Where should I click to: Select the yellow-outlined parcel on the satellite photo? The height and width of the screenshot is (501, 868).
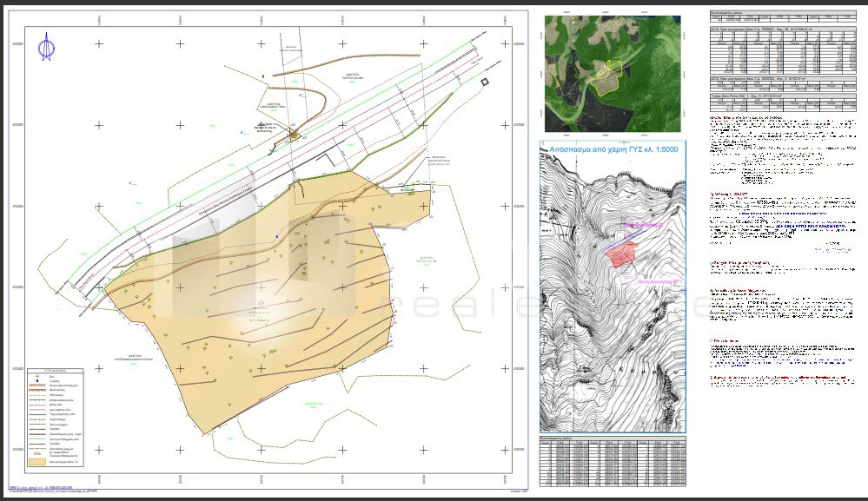point(605,78)
